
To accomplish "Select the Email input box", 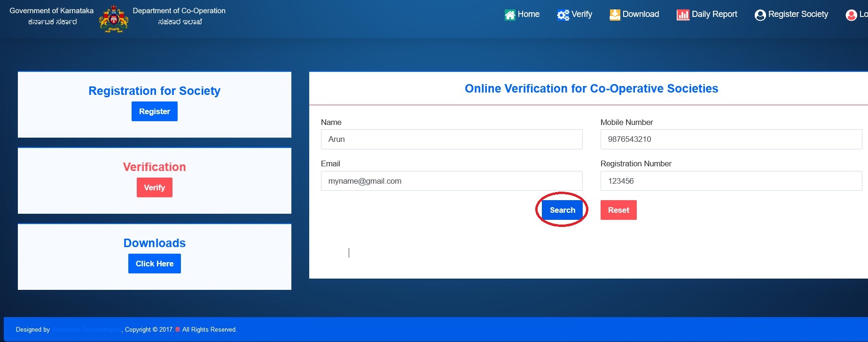I will tap(451, 181).
